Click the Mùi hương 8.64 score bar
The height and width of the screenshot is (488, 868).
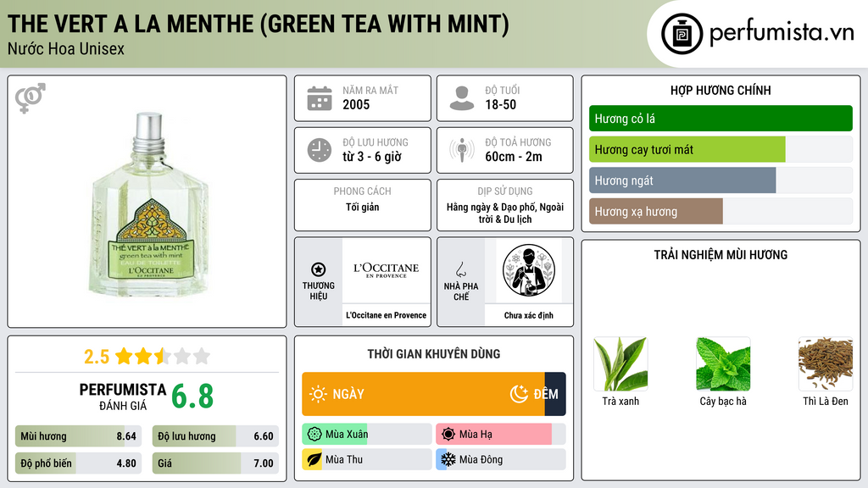(79, 436)
